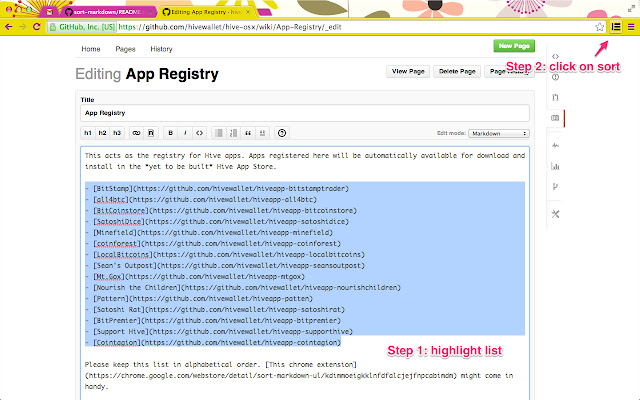Click the Cointagion list line
The height and width of the screenshot is (400, 640).
[213, 342]
